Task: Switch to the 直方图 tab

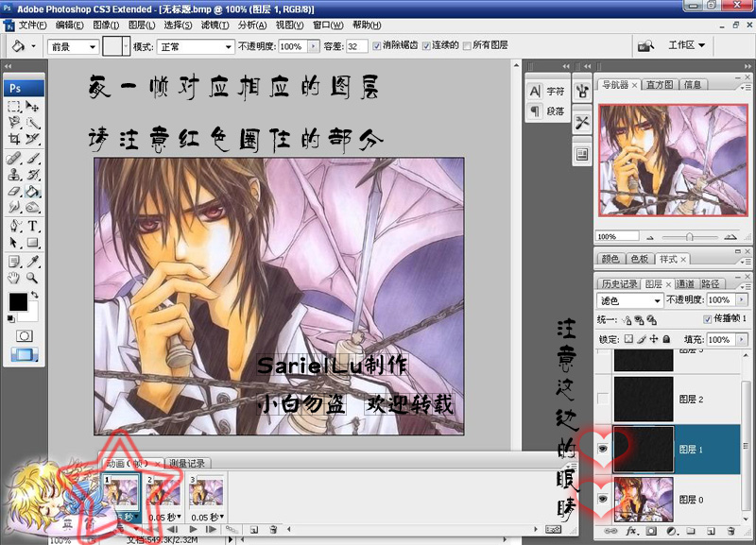Action: pyautogui.click(x=659, y=85)
